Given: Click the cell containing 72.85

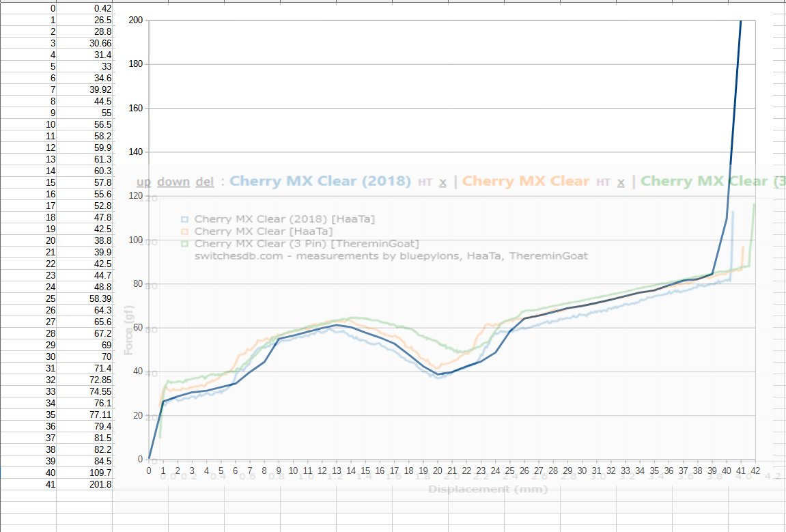Looking at the screenshot, I should [x=85, y=380].
